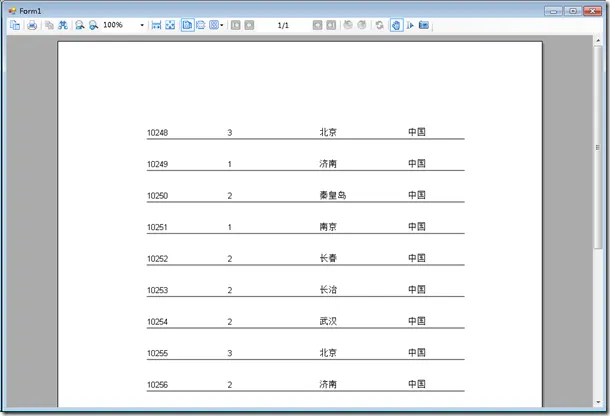Click the Print report icon
This screenshot has width=610, height=416.
point(32,25)
